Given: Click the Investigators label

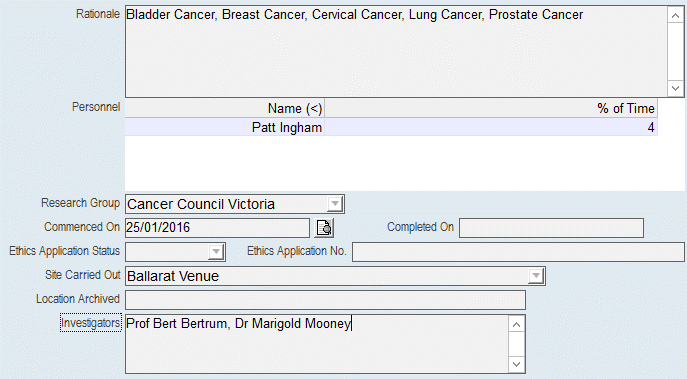Looking at the screenshot, I should point(91,323).
